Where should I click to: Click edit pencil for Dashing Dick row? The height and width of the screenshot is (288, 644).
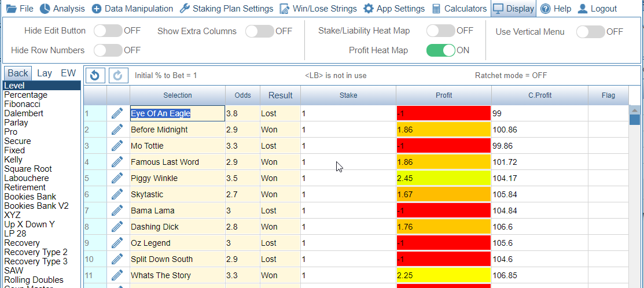117,227
